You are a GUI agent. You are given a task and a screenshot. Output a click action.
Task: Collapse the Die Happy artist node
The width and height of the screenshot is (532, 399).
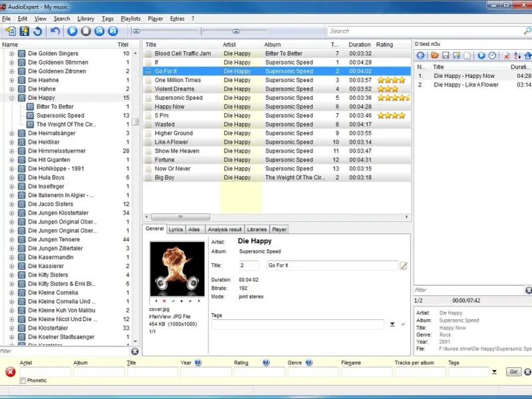12,98
